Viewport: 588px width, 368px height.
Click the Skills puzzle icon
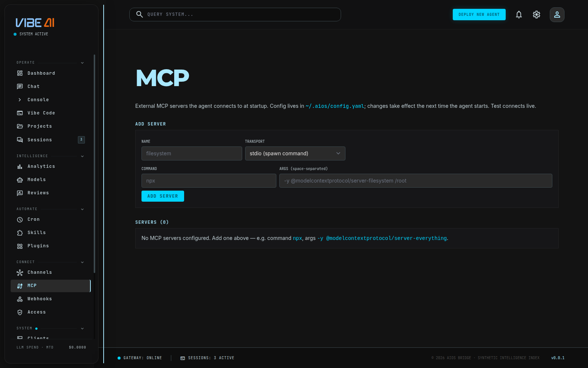[20, 233]
